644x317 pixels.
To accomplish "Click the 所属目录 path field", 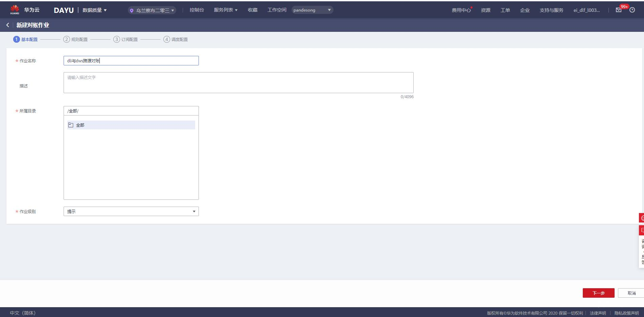I will [131, 111].
